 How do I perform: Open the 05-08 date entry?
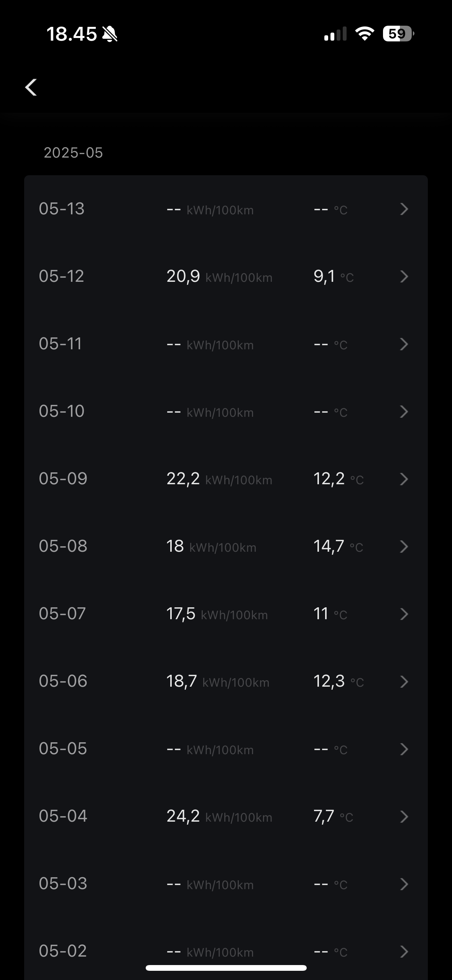pyautogui.click(x=63, y=546)
